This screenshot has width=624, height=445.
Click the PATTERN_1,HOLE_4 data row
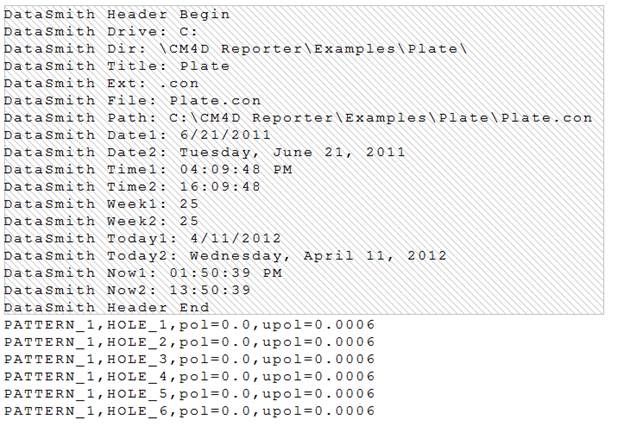[x=190, y=376]
